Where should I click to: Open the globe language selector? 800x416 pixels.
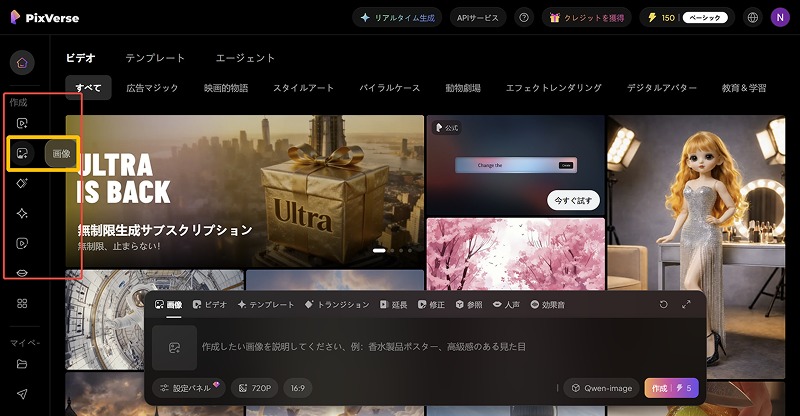click(753, 17)
